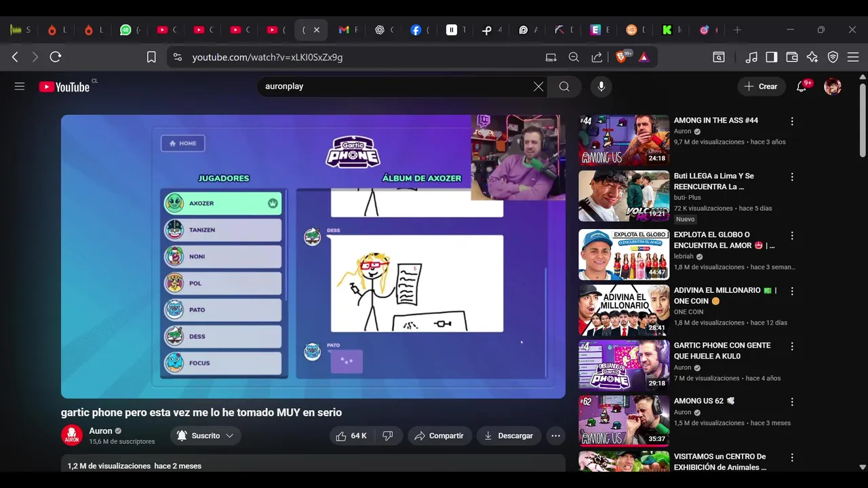Click the Descargar download button
This screenshot has width=868, height=488.
pos(509,436)
